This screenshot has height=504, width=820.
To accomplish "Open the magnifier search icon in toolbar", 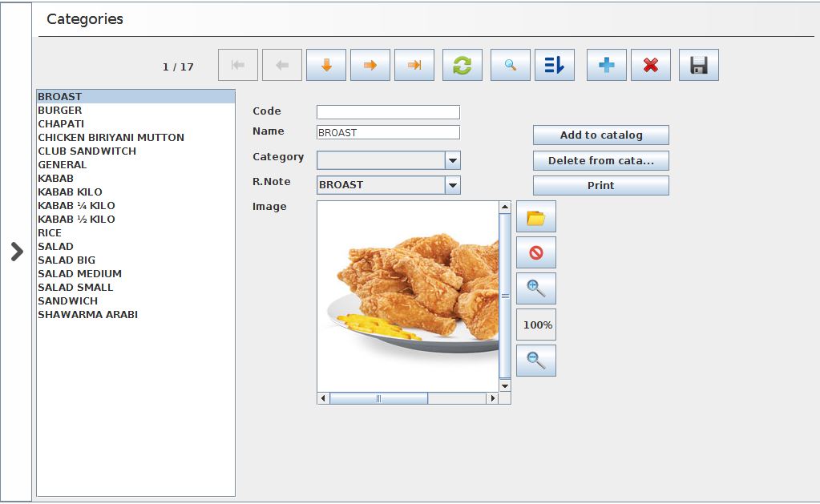I will click(511, 66).
